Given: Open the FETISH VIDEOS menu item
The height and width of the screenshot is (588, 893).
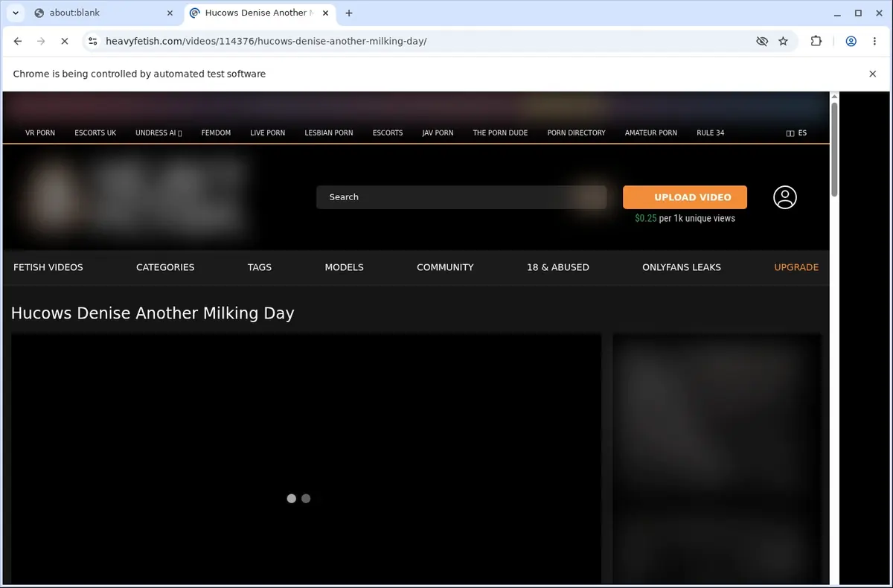Looking at the screenshot, I should (48, 267).
